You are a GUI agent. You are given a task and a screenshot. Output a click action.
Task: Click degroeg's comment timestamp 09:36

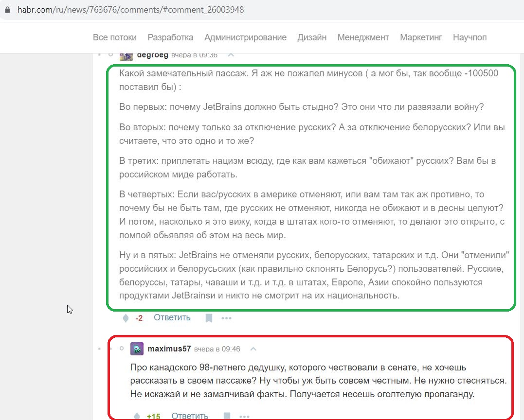(194, 55)
